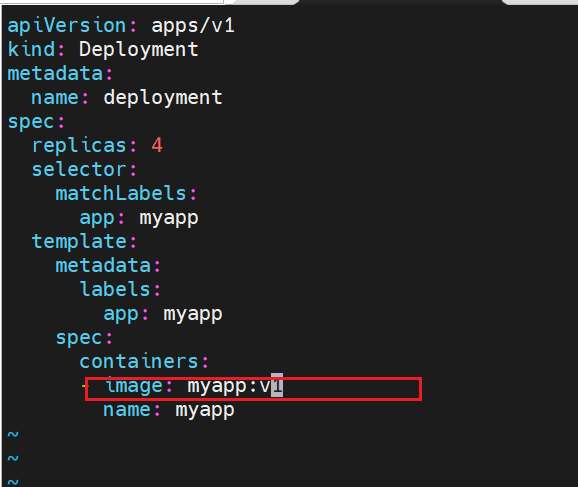The image size is (578, 487).
Task: Click the indented 'spec:' under template
Action: click(x=84, y=338)
